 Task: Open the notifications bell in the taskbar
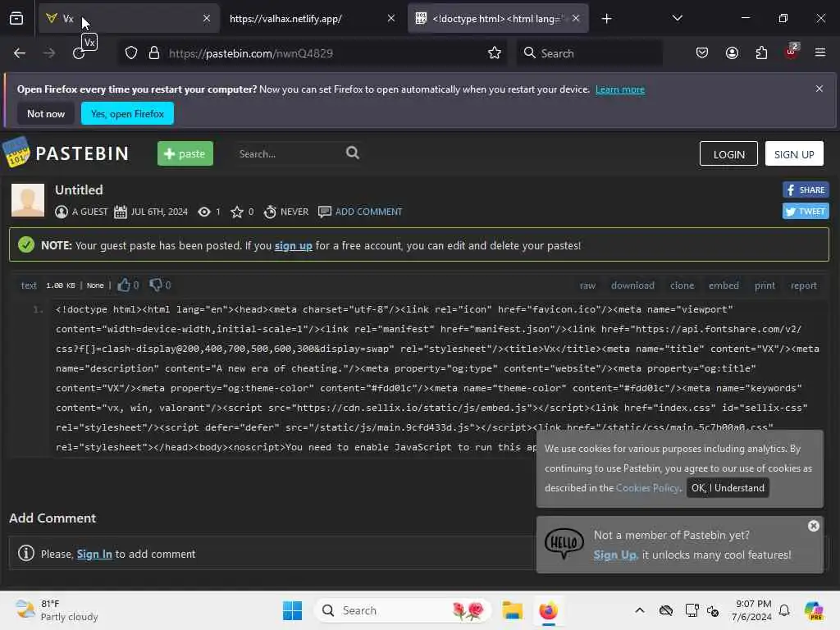pos(784,610)
